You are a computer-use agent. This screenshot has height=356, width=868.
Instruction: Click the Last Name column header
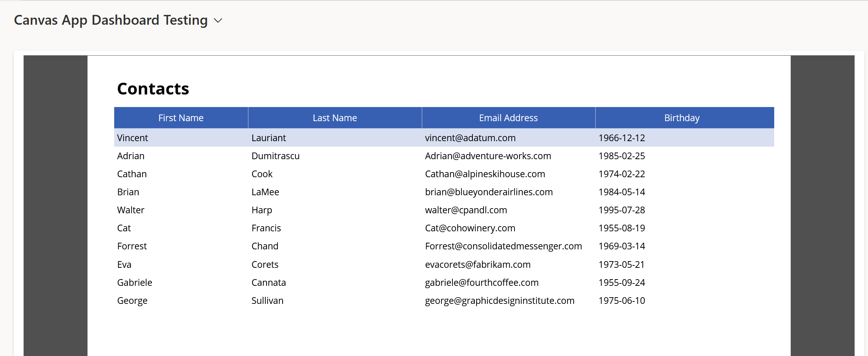tap(335, 118)
